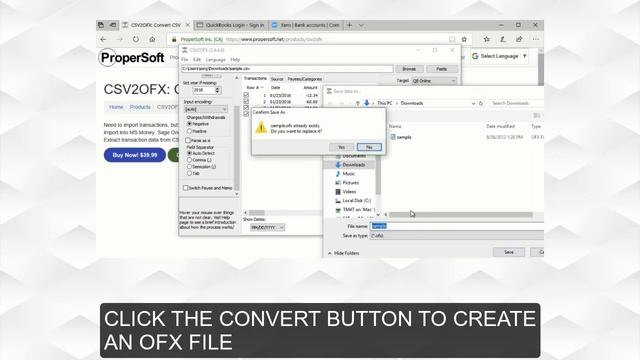The image size is (640, 360).
Task: Click No in the Confirm Save As dialog
Action: tap(369, 147)
